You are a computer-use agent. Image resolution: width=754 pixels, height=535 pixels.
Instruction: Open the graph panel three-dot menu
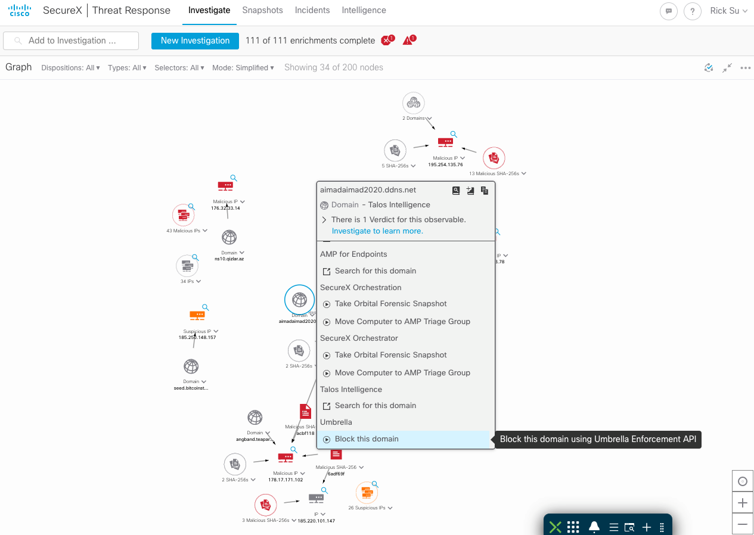(745, 68)
